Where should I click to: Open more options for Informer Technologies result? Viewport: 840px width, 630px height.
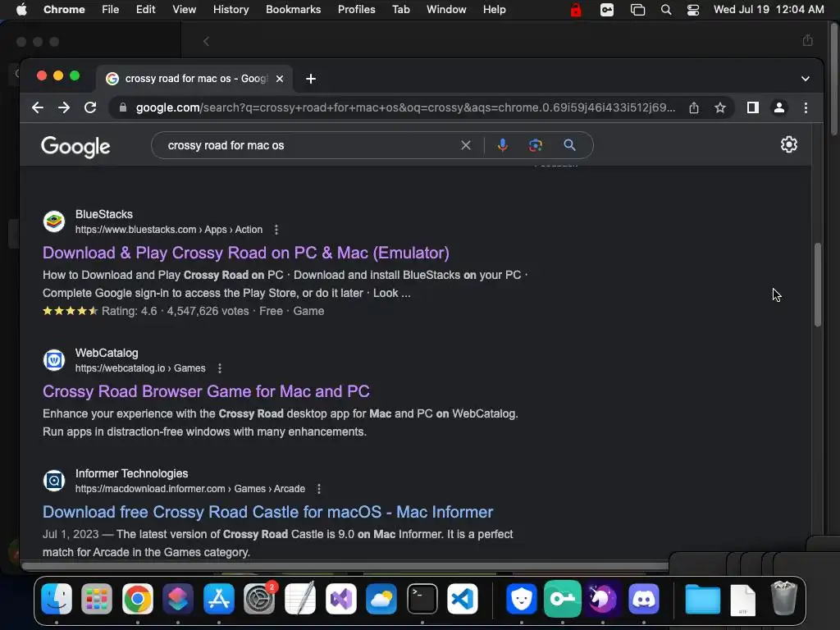319,489
